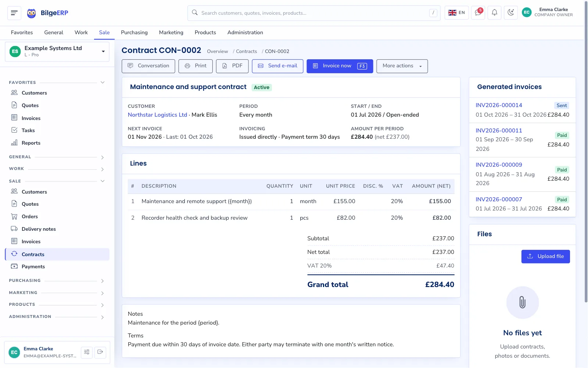
Task: Click the Active status badge
Action: click(262, 87)
